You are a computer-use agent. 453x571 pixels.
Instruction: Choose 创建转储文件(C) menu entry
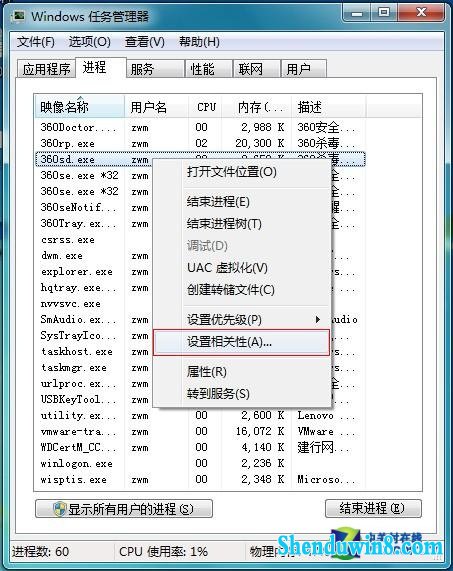click(x=241, y=290)
